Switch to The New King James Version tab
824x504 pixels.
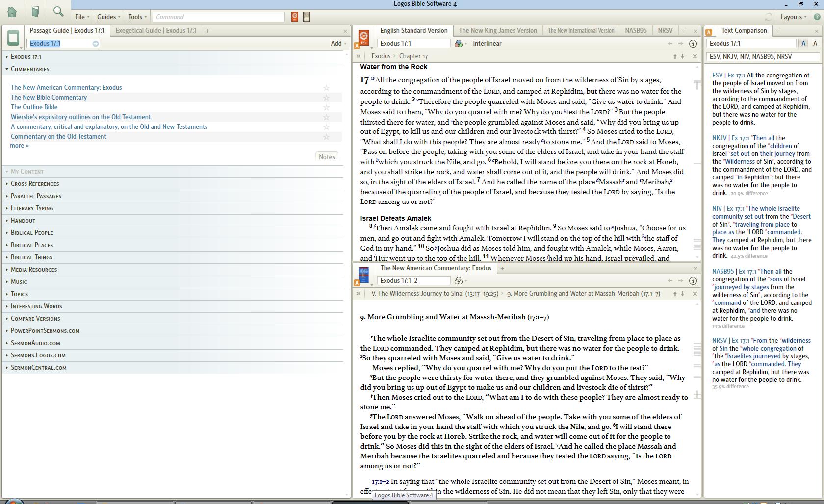pos(498,31)
